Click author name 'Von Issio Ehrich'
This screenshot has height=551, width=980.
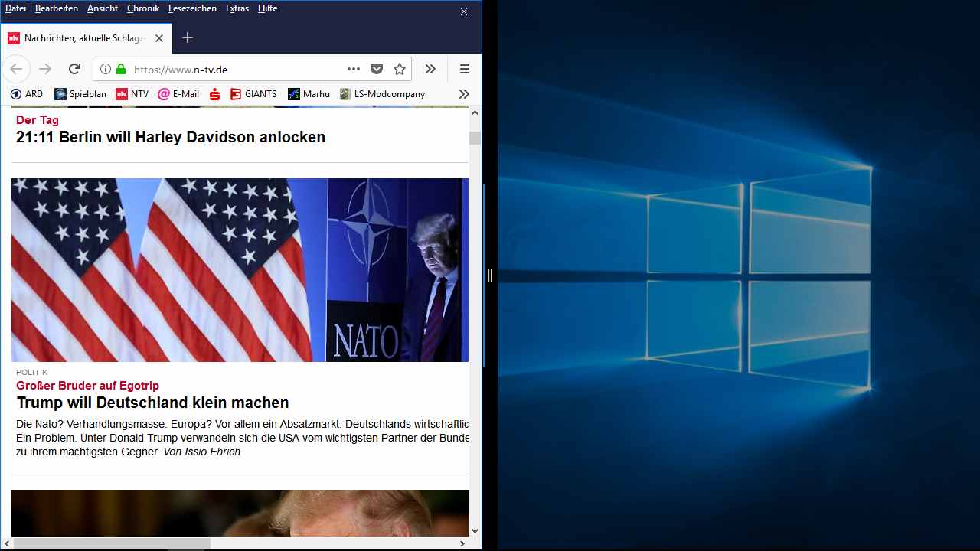[201, 452]
